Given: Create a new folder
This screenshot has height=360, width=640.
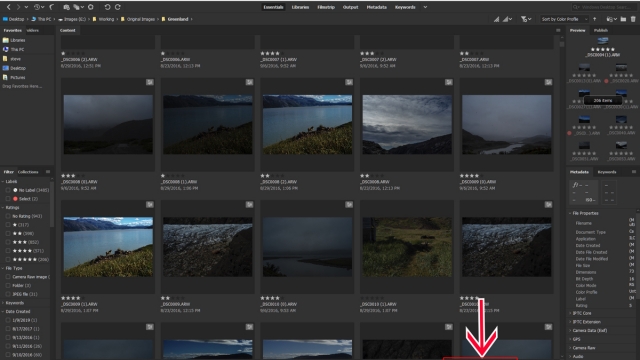Looking at the screenshot, I should [x=623, y=19].
